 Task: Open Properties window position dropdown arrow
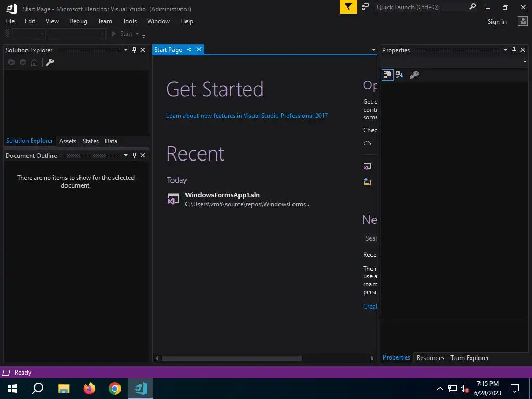pos(505,50)
